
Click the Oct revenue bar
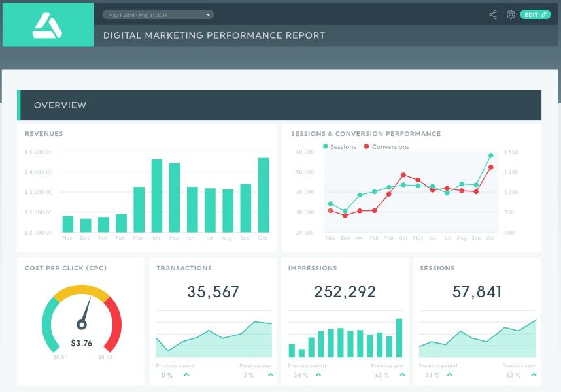point(263,195)
